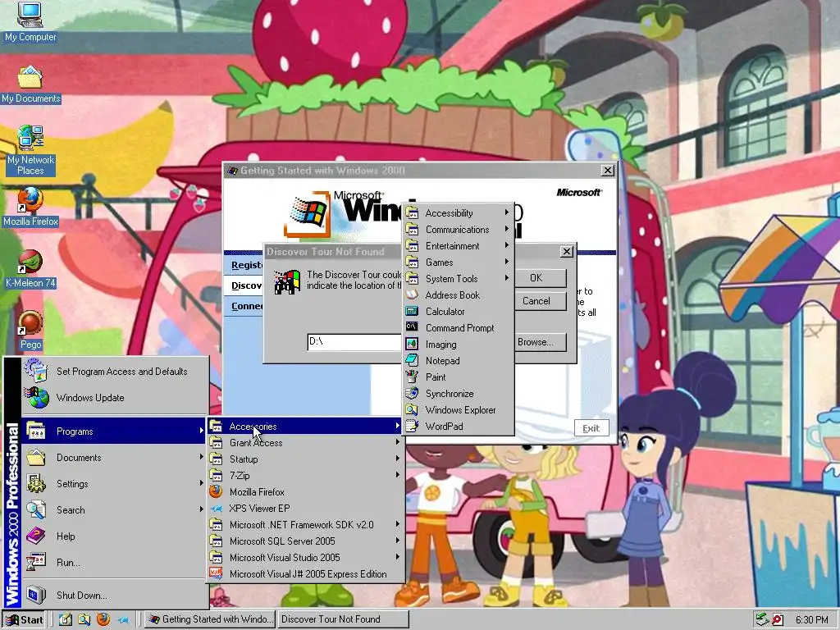Select Accessories in Programs menu
Viewport: 840px width, 630px height.
(x=305, y=427)
